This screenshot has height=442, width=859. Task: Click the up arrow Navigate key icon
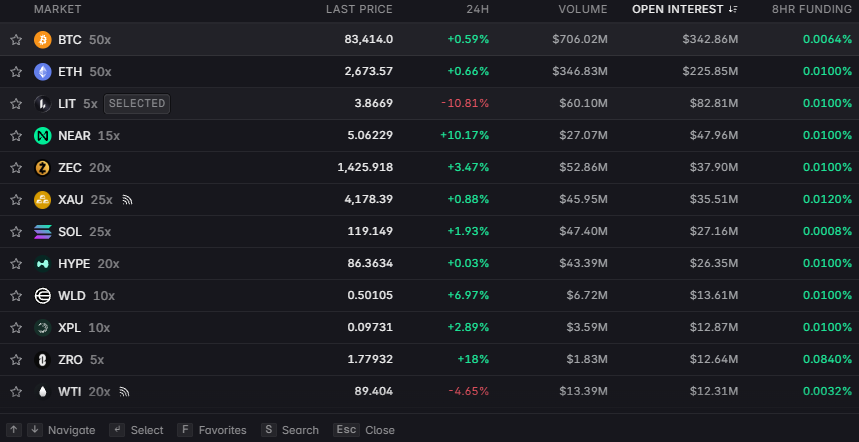[15, 429]
